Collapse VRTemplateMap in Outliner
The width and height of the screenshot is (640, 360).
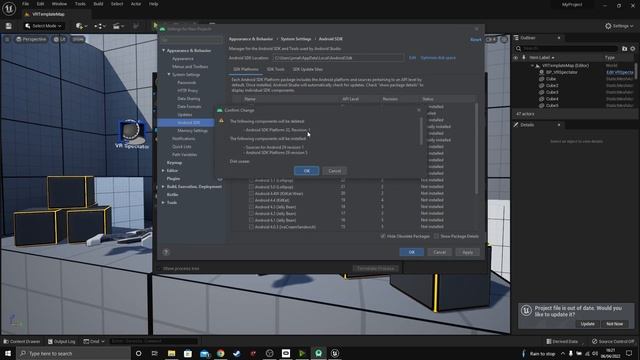(x=533, y=65)
